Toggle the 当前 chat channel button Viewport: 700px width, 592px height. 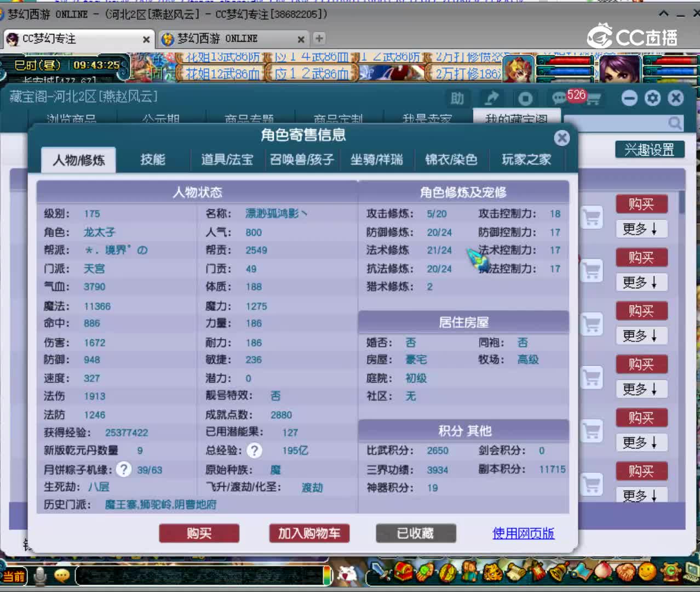pyautogui.click(x=14, y=576)
